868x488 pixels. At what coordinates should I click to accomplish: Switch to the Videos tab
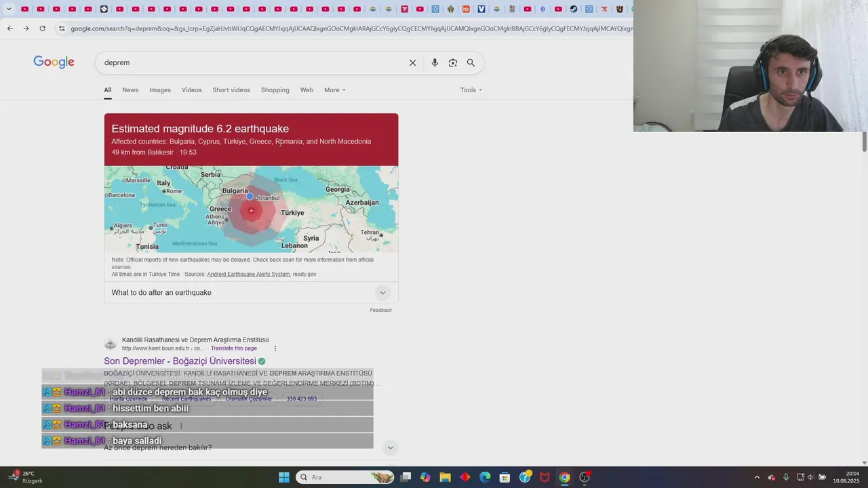pos(192,90)
